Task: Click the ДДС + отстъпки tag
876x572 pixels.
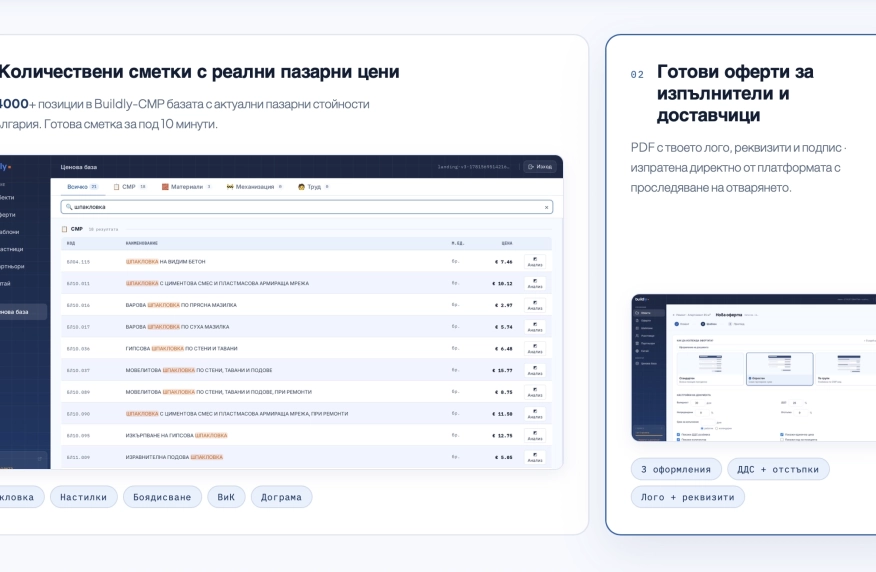Action: [x=778, y=469]
